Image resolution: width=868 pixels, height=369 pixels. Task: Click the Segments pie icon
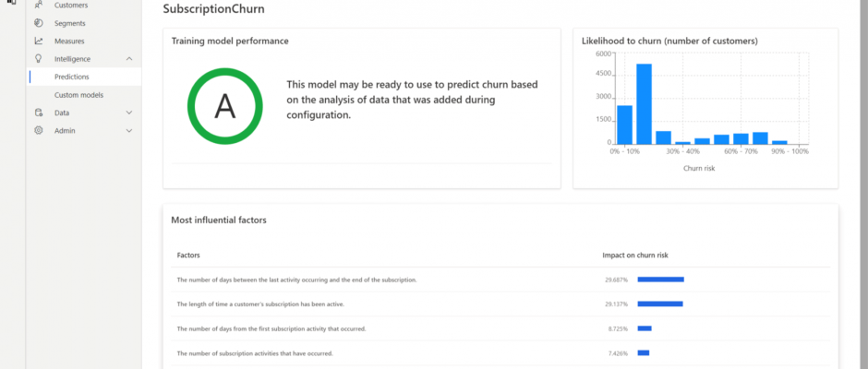(38, 23)
